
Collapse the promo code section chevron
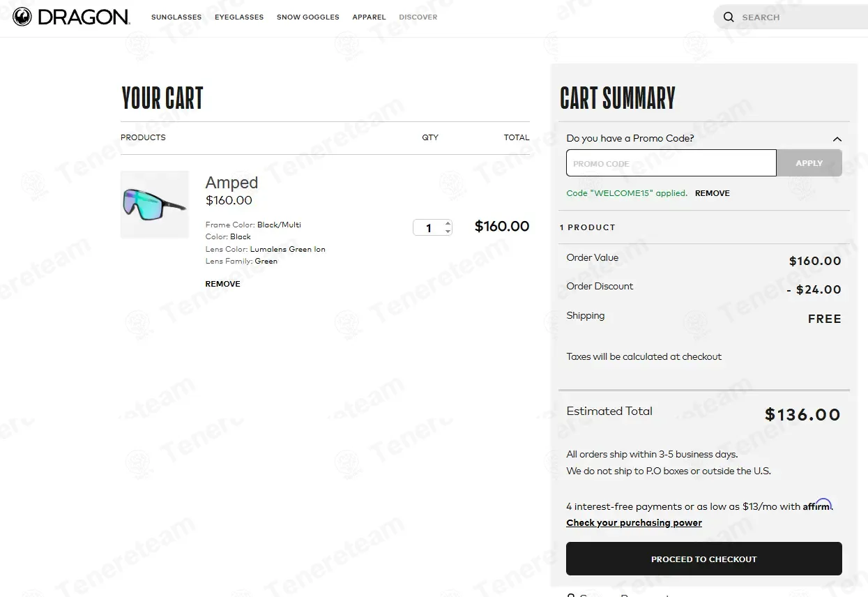(x=837, y=139)
